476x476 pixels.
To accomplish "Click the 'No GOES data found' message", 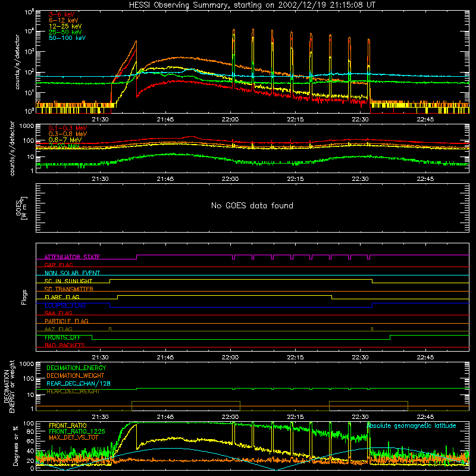I will click(x=252, y=205).
